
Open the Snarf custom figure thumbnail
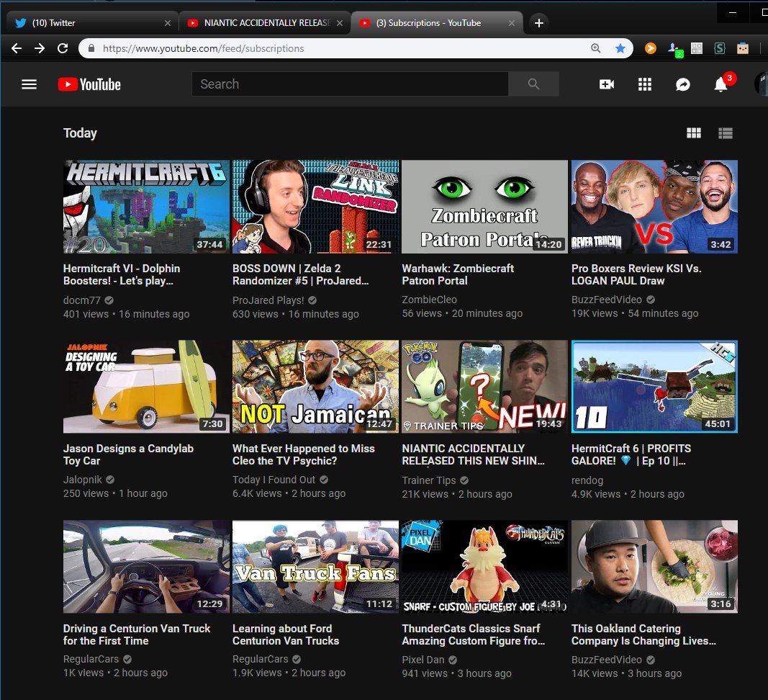484,567
